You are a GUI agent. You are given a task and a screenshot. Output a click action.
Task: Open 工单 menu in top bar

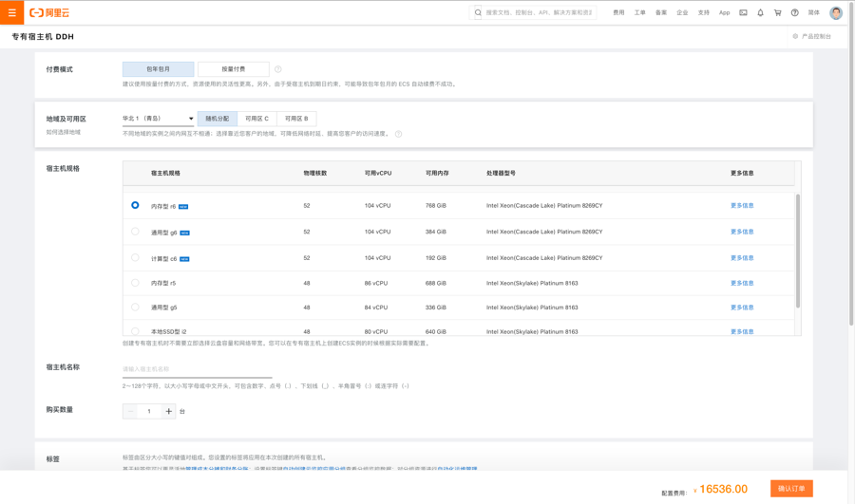639,12
